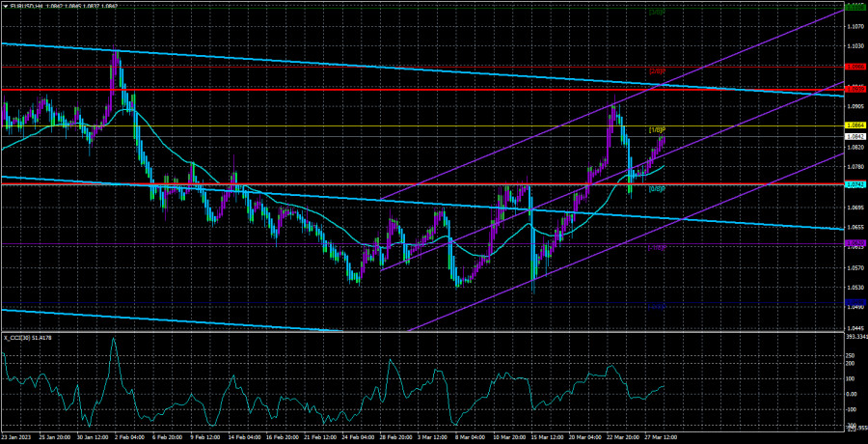Select the 1.0655 price scale value
The image size is (868, 444).
pyautogui.click(x=855, y=227)
